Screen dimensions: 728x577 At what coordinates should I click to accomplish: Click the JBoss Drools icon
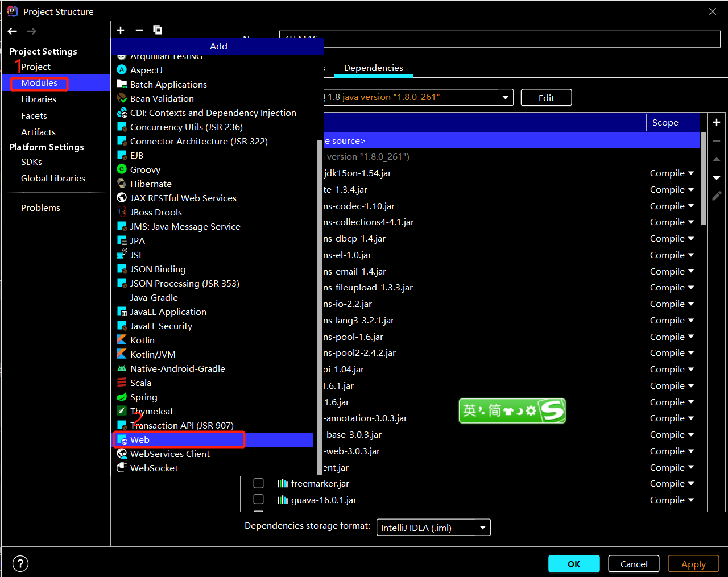(121, 212)
